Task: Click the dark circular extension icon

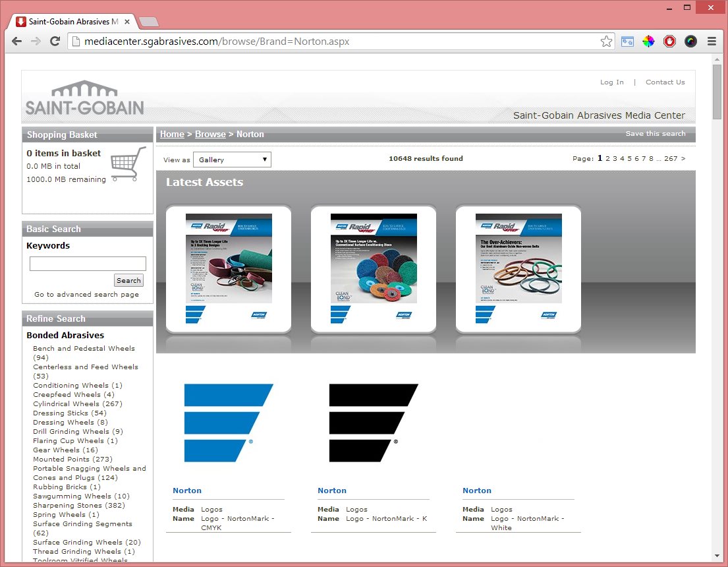Action: [x=690, y=42]
